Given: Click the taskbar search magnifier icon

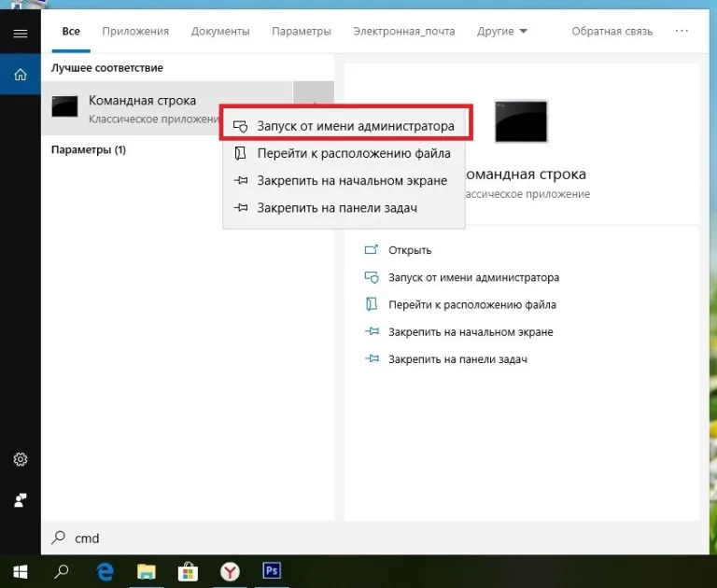Looking at the screenshot, I should pyautogui.click(x=62, y=571).
